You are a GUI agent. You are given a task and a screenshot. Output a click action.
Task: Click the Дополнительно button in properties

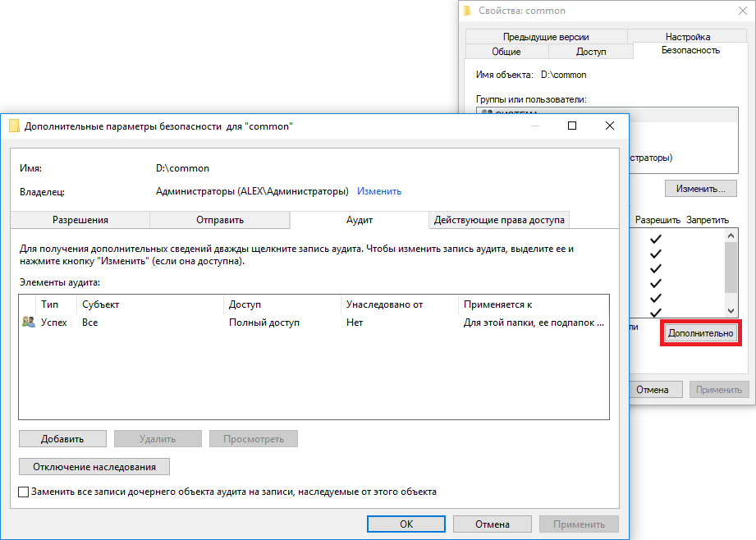coord(700,333)
